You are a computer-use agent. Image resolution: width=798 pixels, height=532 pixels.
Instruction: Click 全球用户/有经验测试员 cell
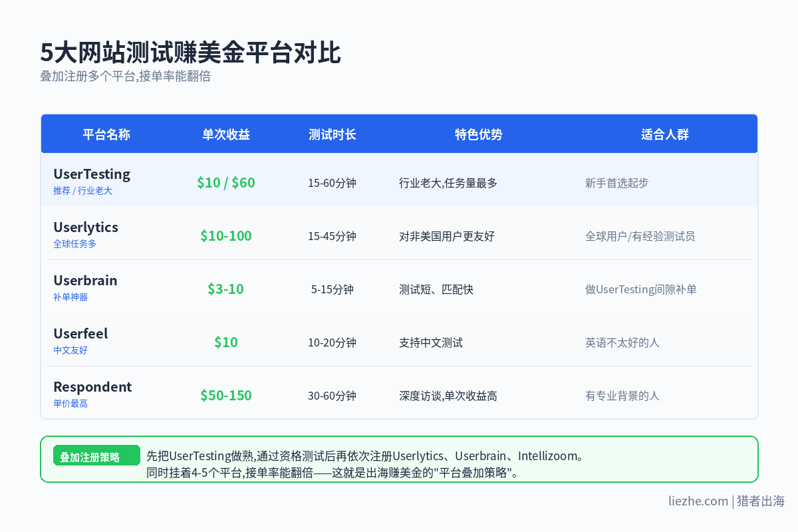click(x=640, y=236)
